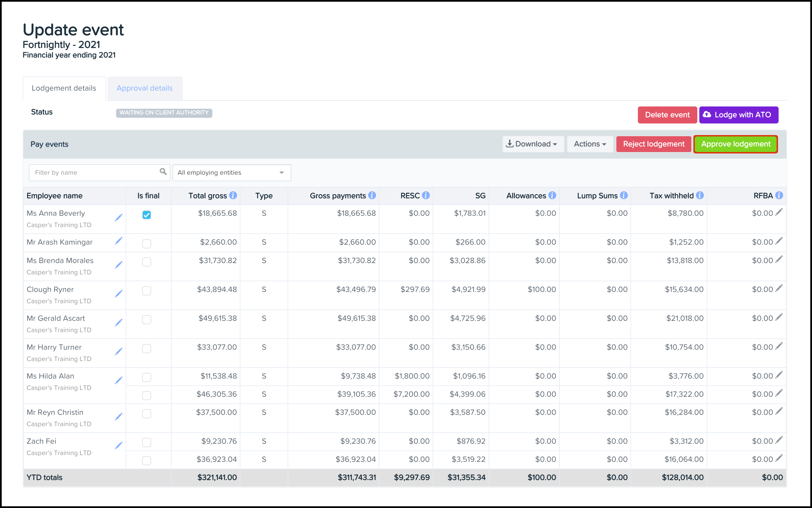
Task: Click the Tax withheld info icon
Action: coord(700,196)
